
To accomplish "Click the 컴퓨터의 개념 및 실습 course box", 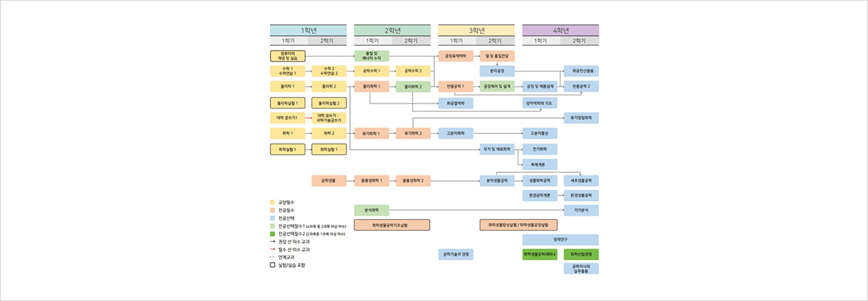I will [288, 56].
